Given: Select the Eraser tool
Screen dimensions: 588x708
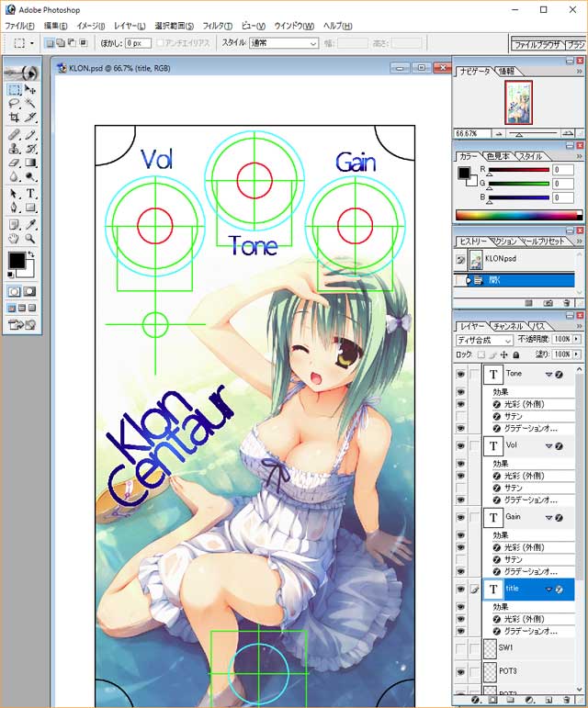Looking at the screenshot, I should 15,163.
